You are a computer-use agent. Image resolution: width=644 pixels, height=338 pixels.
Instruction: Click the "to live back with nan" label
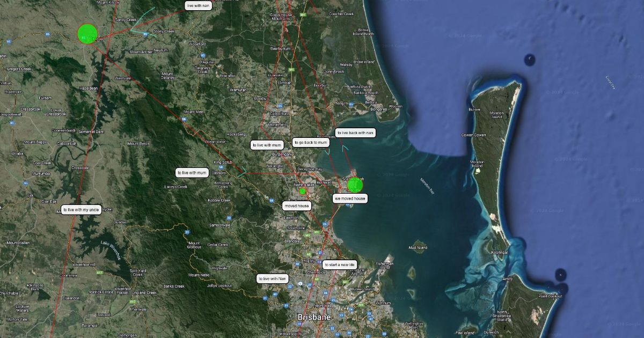pos(355,133)
